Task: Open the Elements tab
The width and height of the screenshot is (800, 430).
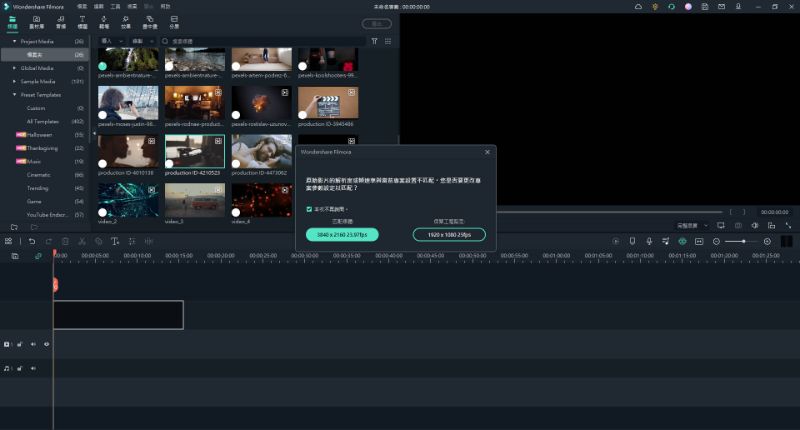Action: click(x=149, y=22)
